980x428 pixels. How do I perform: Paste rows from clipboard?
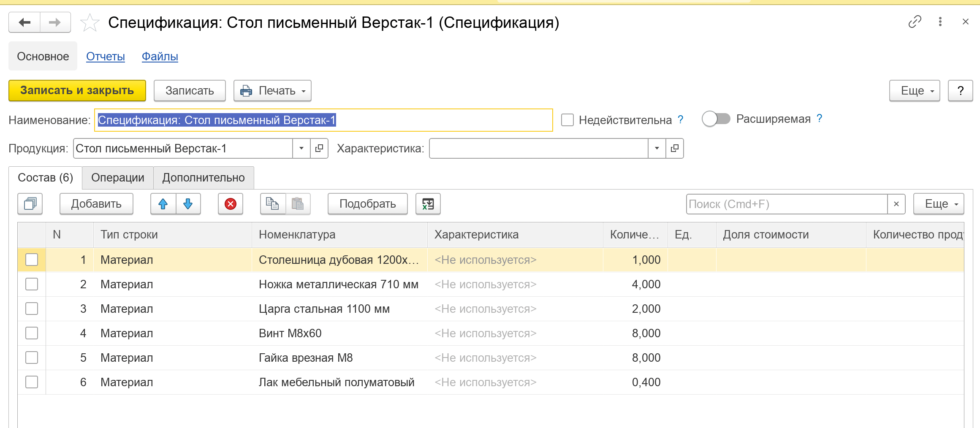pyautogui.click(x=298, y=204)
